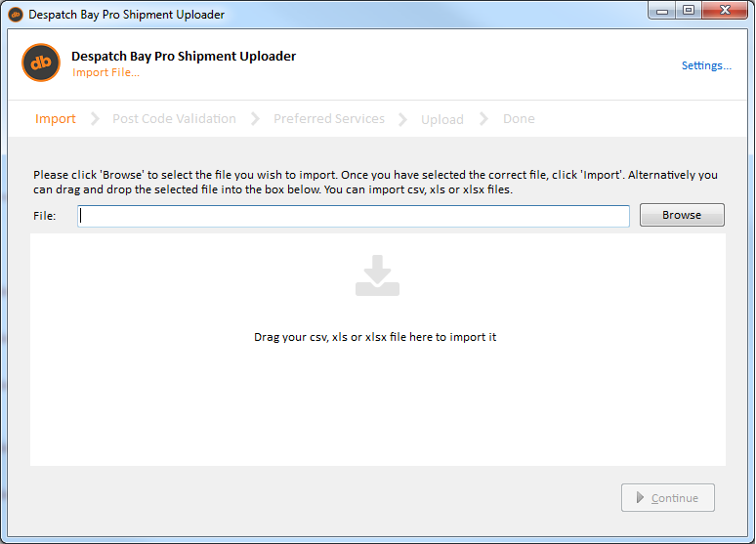This screenshot has height=544, width=756.
Task: Click the 'Despatch Bay Pro Shipment Uploader' heading
Action: pos(184,56)
